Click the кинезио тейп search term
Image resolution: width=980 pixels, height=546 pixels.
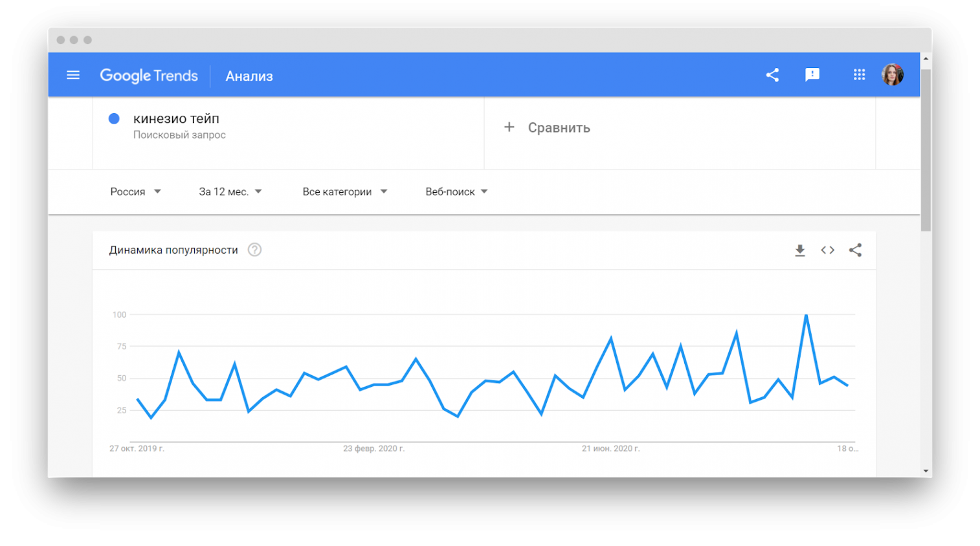(176, 119)
